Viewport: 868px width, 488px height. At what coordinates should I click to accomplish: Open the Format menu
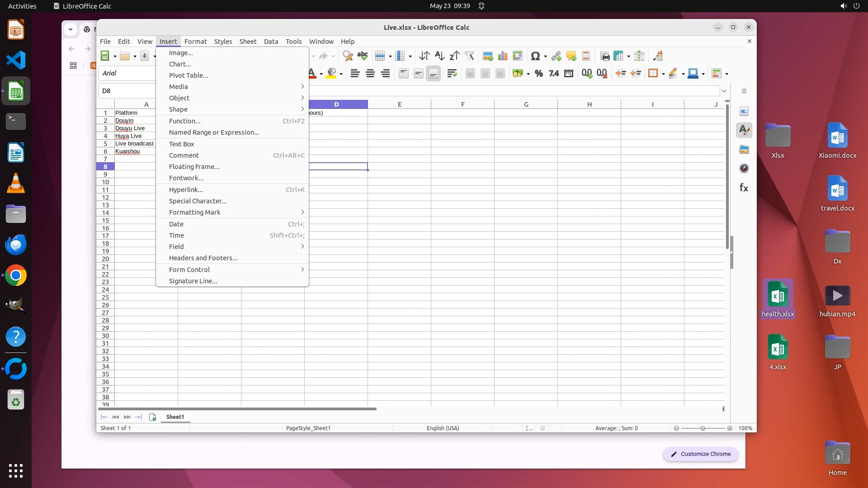tap(195, 42)
